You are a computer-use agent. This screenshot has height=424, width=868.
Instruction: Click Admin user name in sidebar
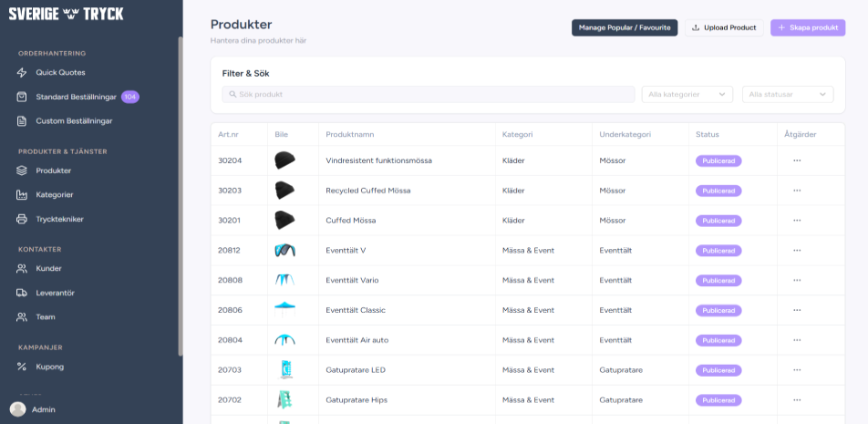coord(44,409)
